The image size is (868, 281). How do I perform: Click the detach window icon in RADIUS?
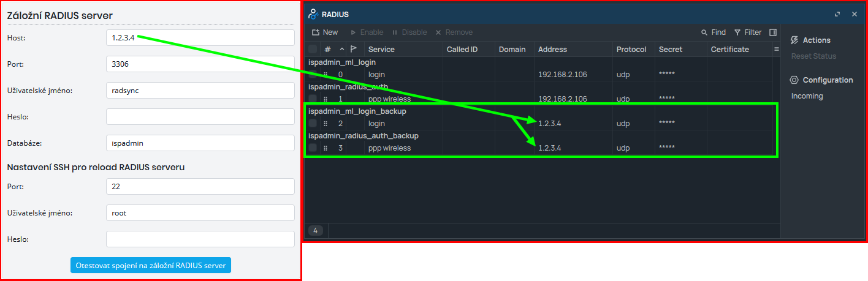click(837, 14)
